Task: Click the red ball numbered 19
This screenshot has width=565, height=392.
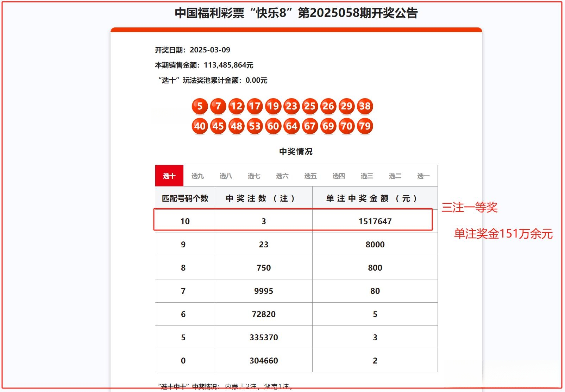Action: [273, 106]
